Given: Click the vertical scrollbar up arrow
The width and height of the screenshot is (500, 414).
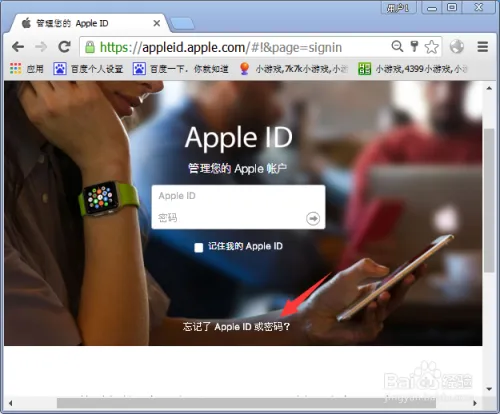Looking at the screenshot, I should (x=489, y=88).
